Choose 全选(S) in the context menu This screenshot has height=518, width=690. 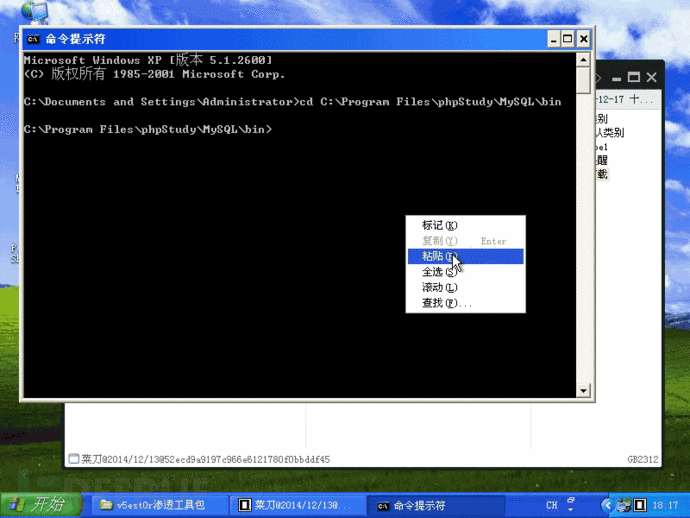coord(466,272)
